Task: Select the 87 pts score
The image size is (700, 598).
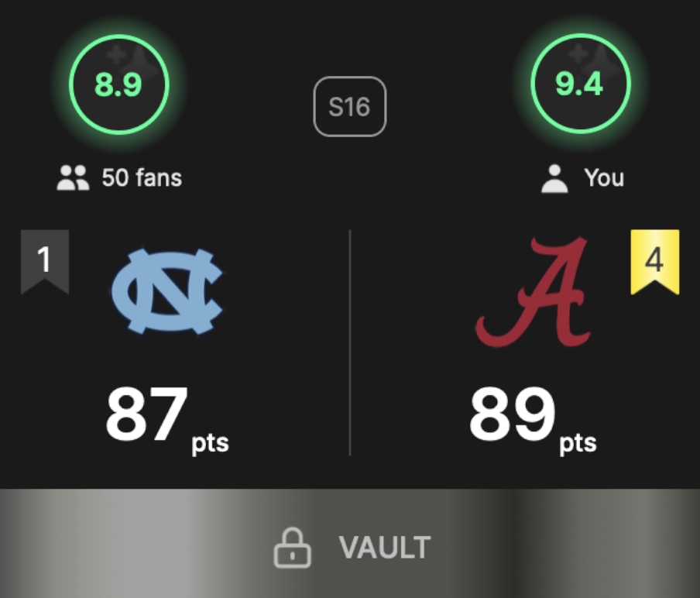Action: 167,420
